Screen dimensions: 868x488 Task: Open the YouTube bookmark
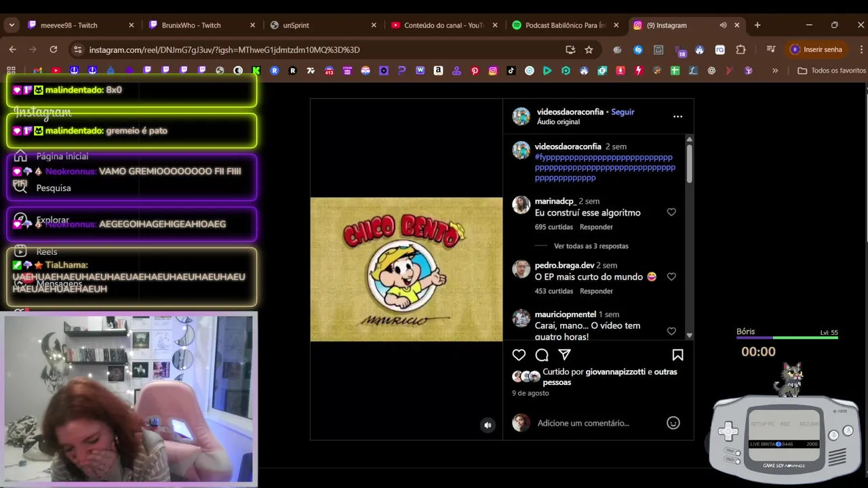coord(56,70)
